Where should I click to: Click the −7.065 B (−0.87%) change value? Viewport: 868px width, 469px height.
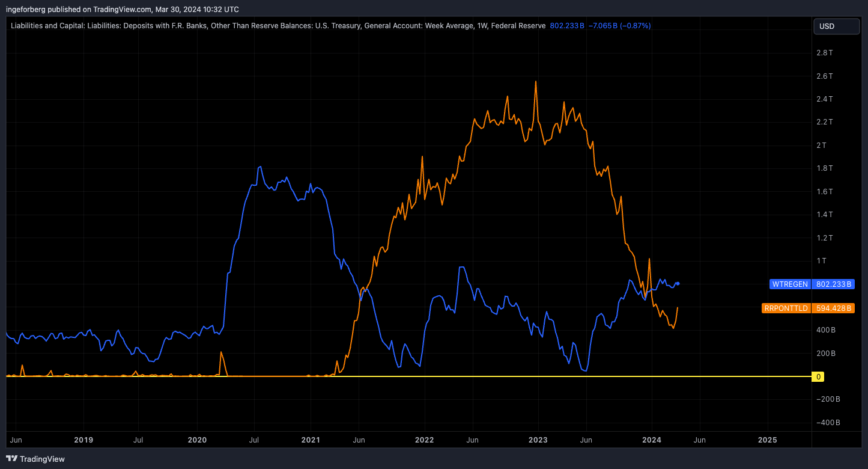[x=619, y=26]
